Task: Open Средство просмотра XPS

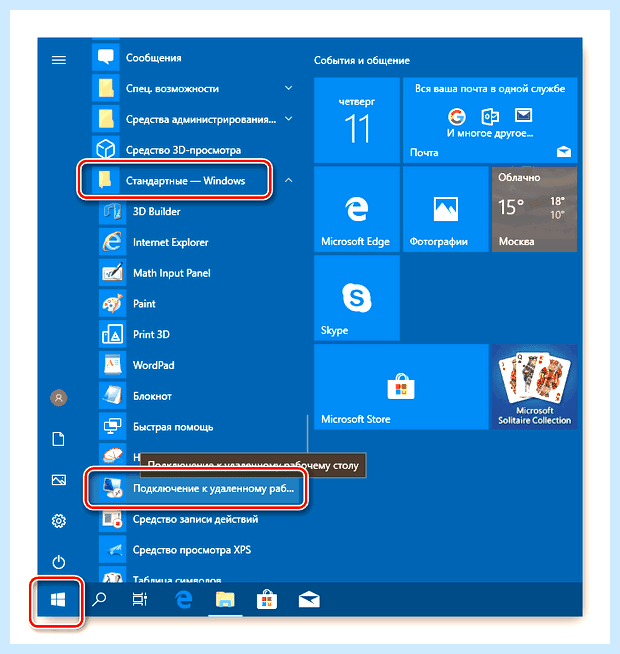Action: pyautogui.click(x=198, y=550)
